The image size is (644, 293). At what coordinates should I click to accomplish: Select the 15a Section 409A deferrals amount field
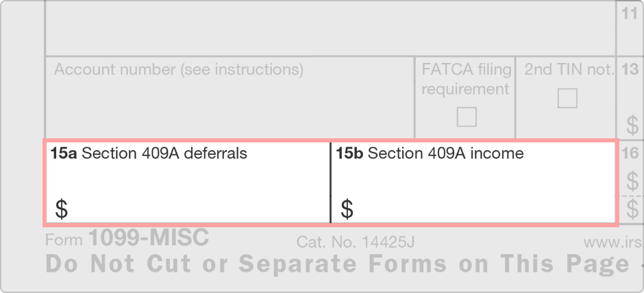point(187,183)
